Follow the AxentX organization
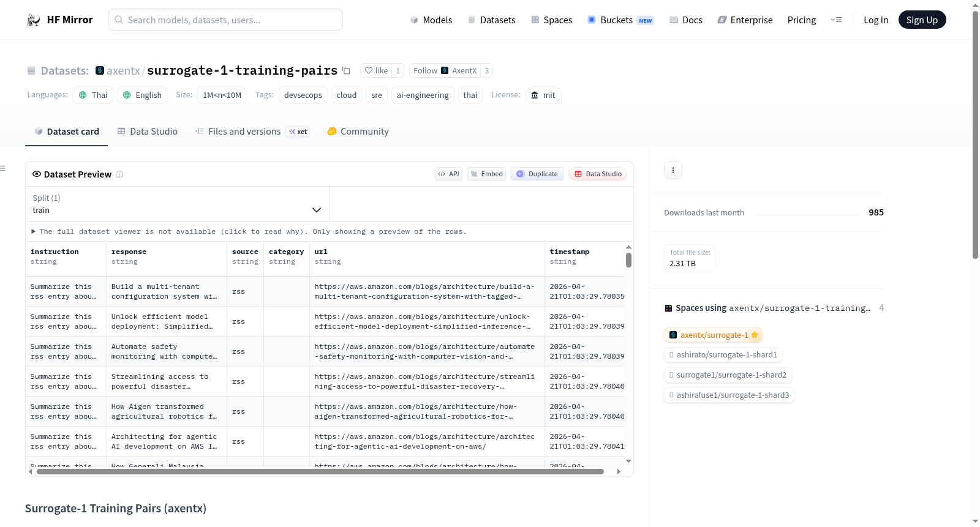This screenshot has width=980, height=527. tap(445, 70)
